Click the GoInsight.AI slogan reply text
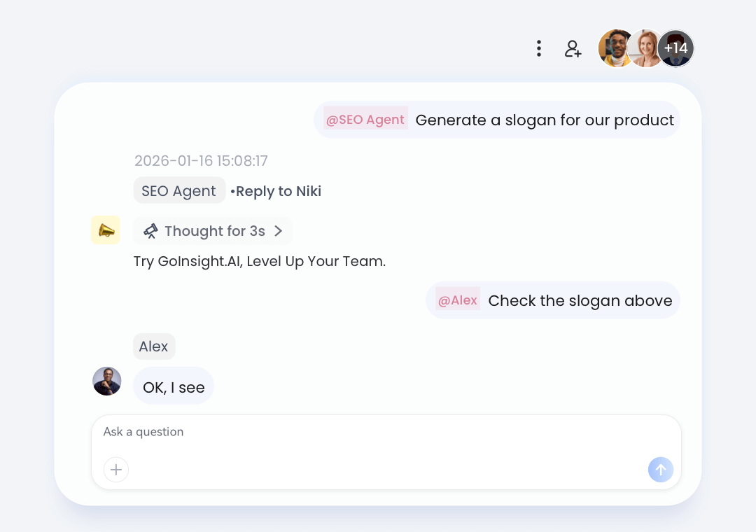 click(260, 262)
